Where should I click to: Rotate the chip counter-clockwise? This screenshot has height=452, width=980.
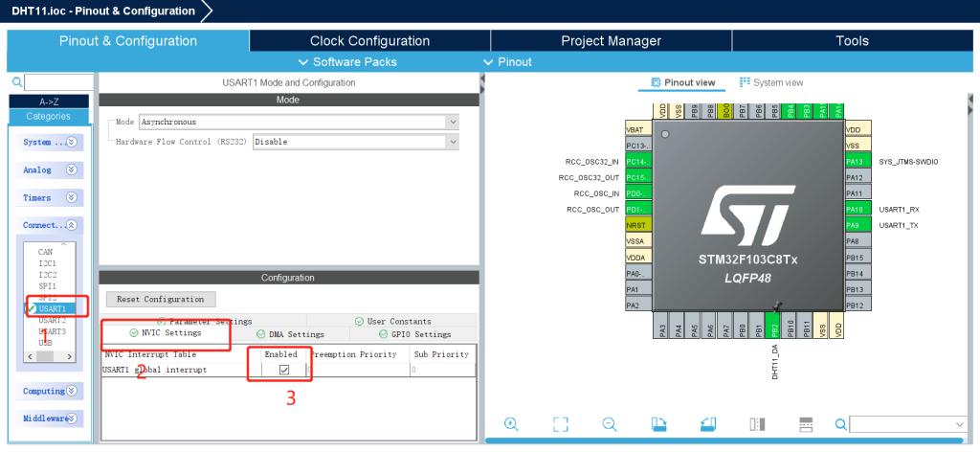point(707,424)
